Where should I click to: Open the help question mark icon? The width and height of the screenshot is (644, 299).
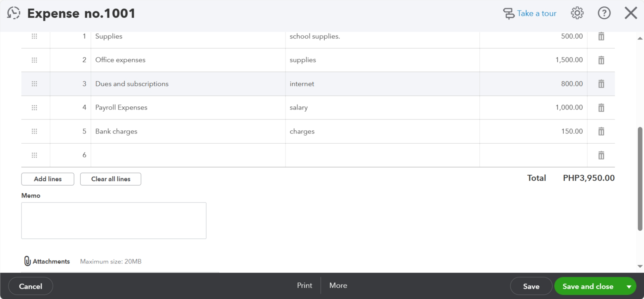(x=604, y=13)
